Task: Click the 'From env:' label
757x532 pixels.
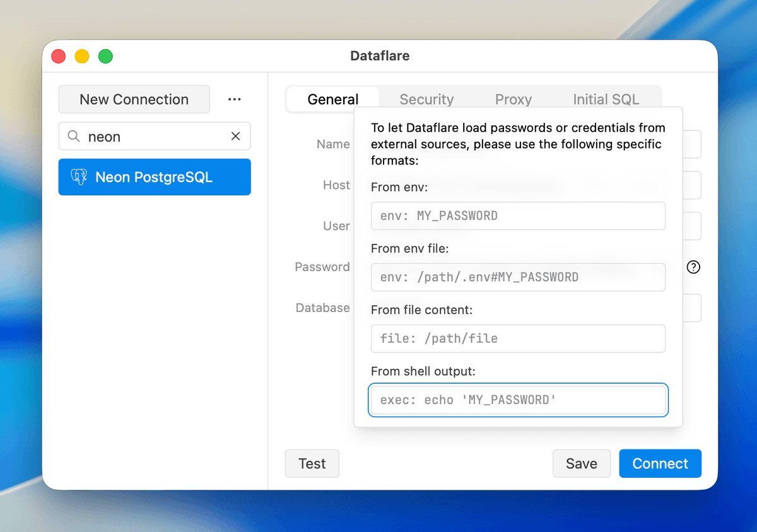Action: click(x=400, y=187)
